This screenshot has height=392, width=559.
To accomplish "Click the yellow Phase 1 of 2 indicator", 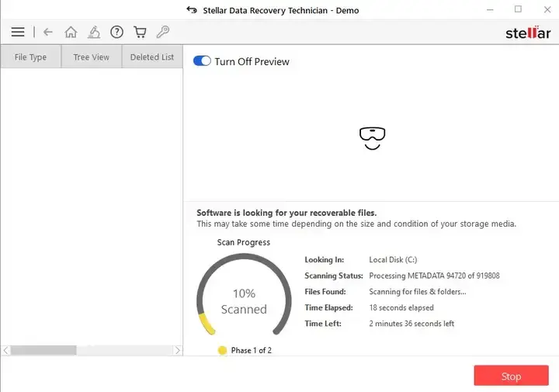I will (222, 350).
